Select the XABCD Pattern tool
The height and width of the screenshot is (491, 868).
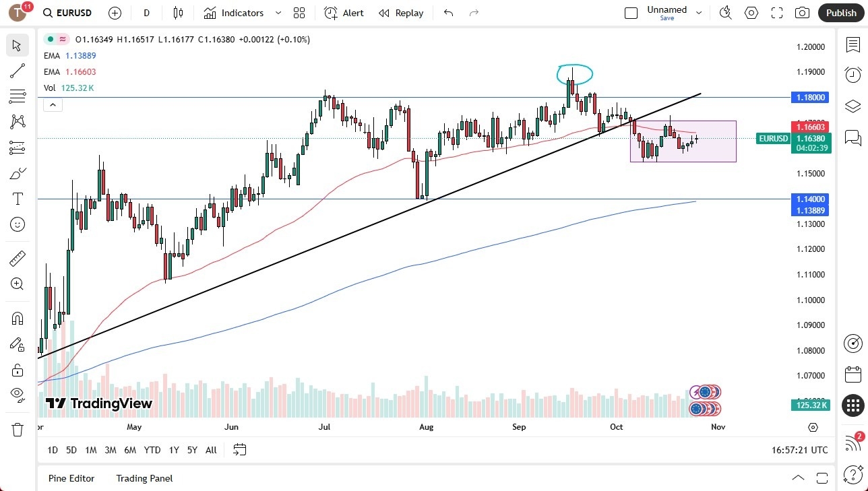point(17,121)
